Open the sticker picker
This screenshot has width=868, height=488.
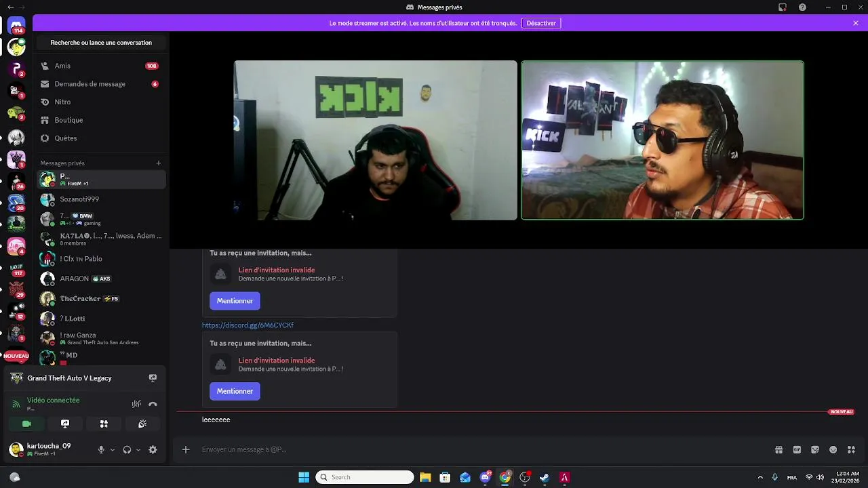(x=815, y=449)
